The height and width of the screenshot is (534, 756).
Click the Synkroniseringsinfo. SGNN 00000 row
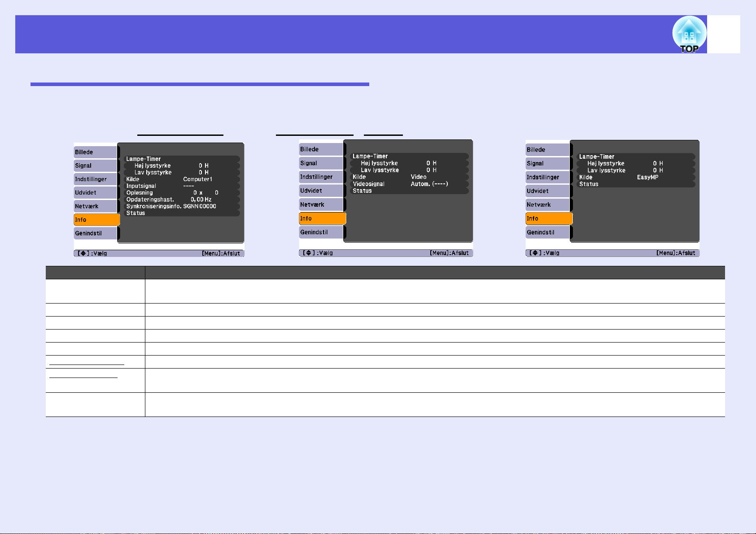pyautogui.click(x=182, y=206)
